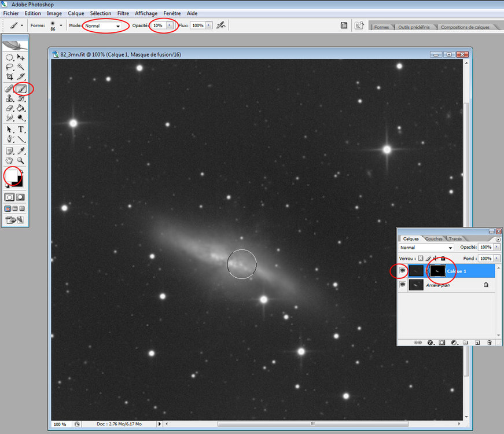This screenshot has height=434, width=504.
Task: Select the Eraser tool
Action: pos(9,108)
